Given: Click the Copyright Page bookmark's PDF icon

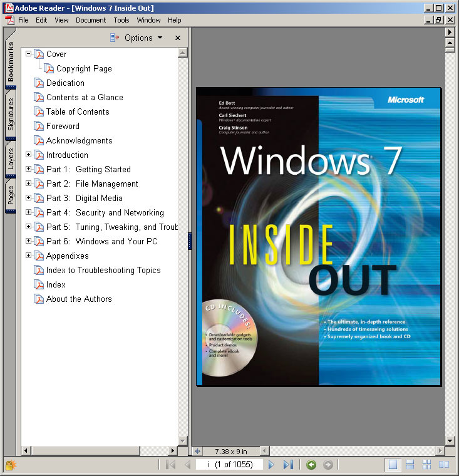Looking at the screenshot, I should [49, 69].
